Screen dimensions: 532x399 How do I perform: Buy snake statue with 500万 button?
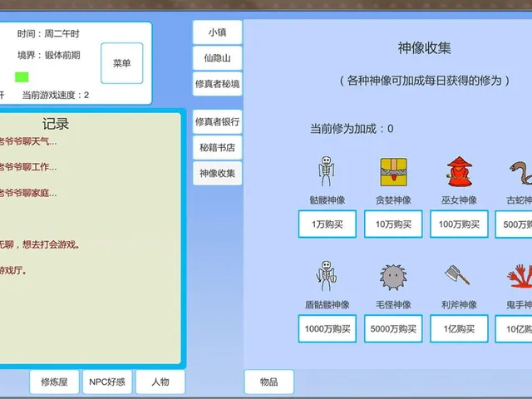[x=514, y=224]
